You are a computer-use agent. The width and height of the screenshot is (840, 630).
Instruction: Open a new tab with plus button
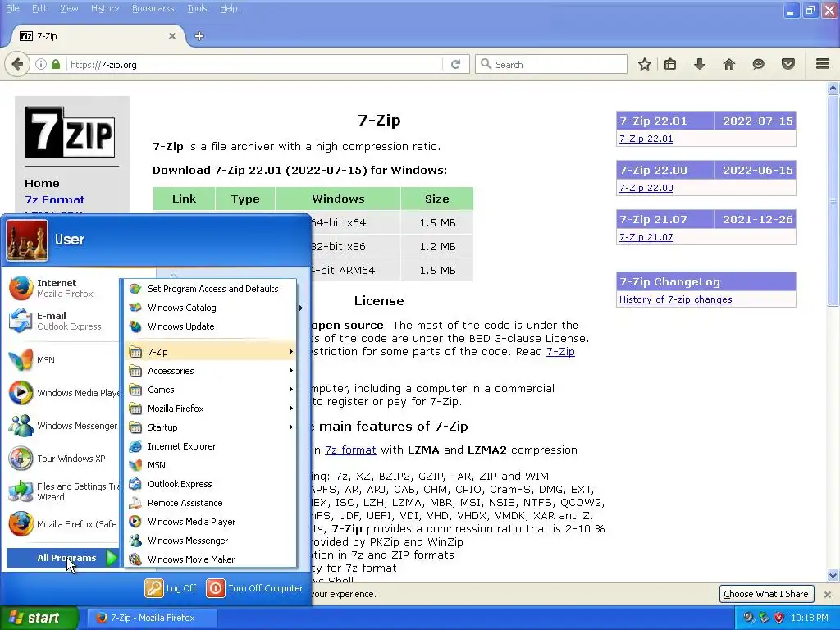(x=199, y=36)
